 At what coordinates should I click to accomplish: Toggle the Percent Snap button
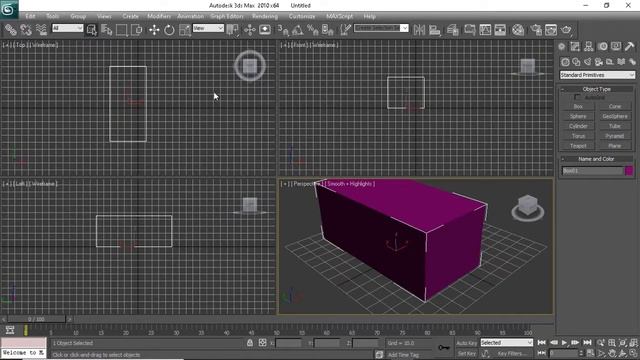(x=312, y=29)
